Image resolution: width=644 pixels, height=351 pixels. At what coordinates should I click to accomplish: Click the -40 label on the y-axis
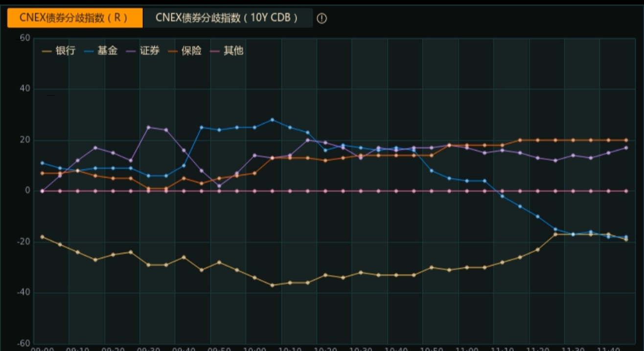pos(23,293)
